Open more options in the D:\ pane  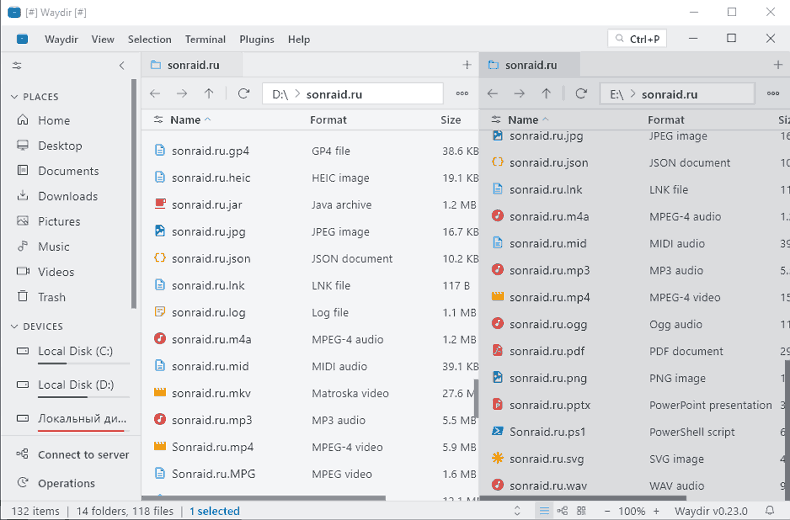pos(462,93)
